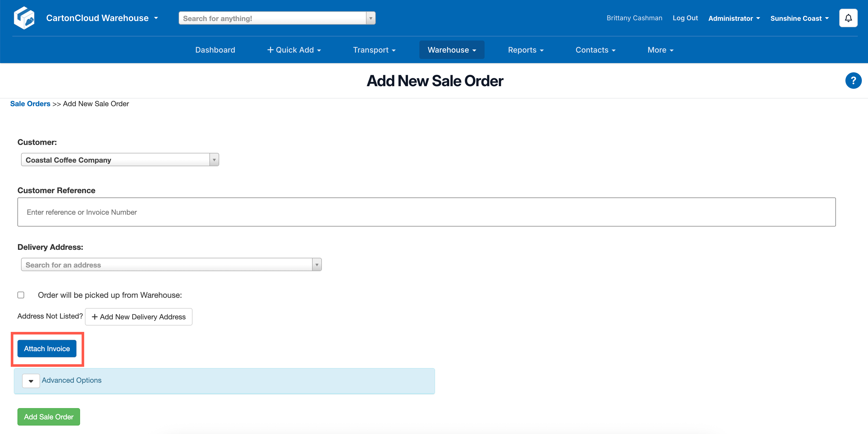Open the Reports menu
The width and height of the screenshot is (868, 434).
click(525, 50)
